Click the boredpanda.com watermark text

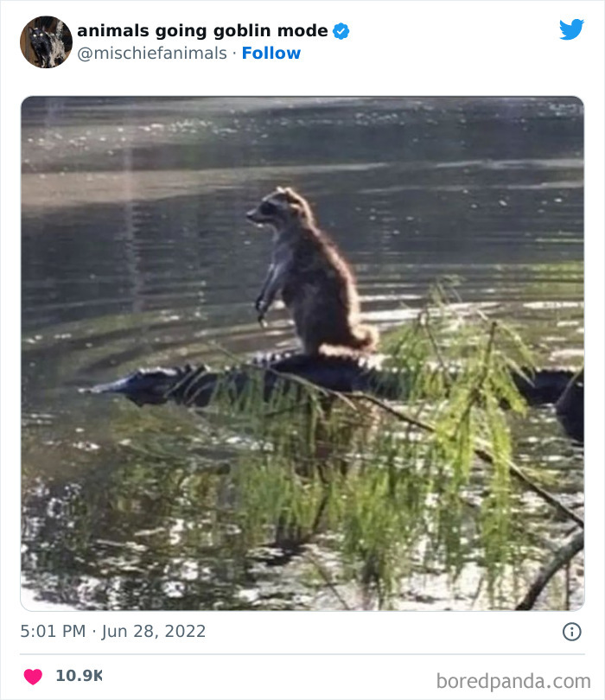pyautogui.click(x=513, y=680)
